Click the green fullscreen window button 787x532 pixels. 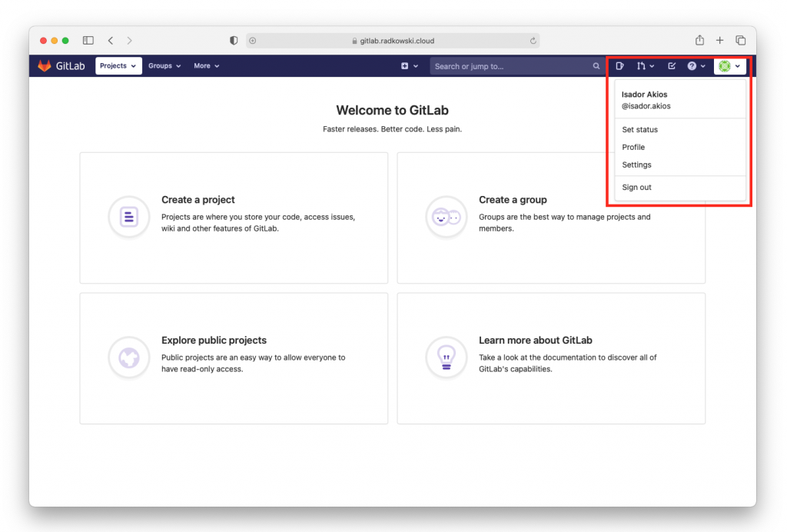[65, 41]
